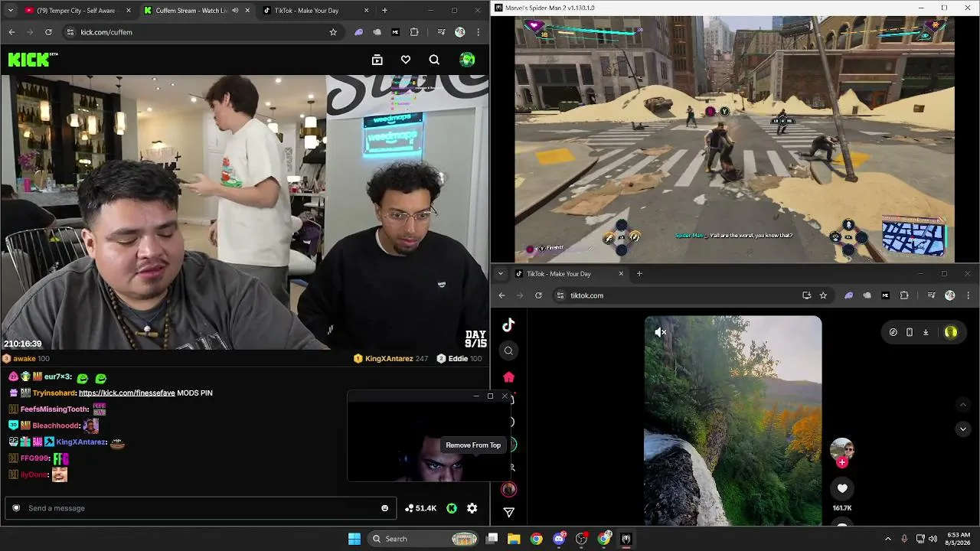Click the Send a message chat field
This screenshot has width=980, height=551.
tap(201, 508)
